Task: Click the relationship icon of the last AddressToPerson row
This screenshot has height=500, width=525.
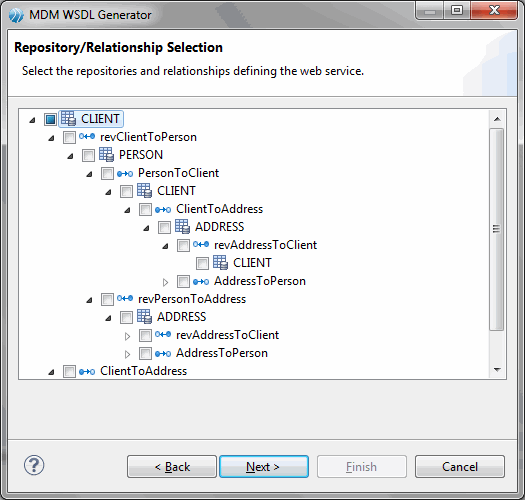Action: point(163,354)
